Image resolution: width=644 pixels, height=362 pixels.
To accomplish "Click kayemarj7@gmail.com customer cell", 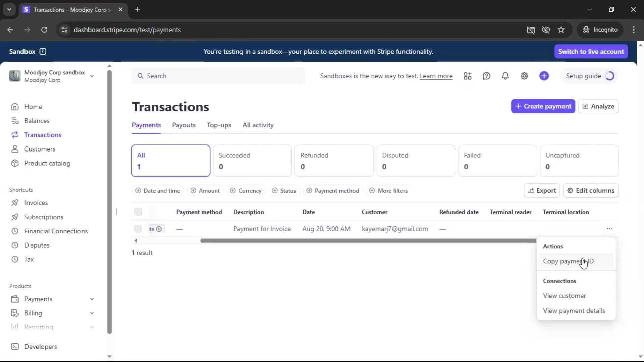I will point(395,229).
